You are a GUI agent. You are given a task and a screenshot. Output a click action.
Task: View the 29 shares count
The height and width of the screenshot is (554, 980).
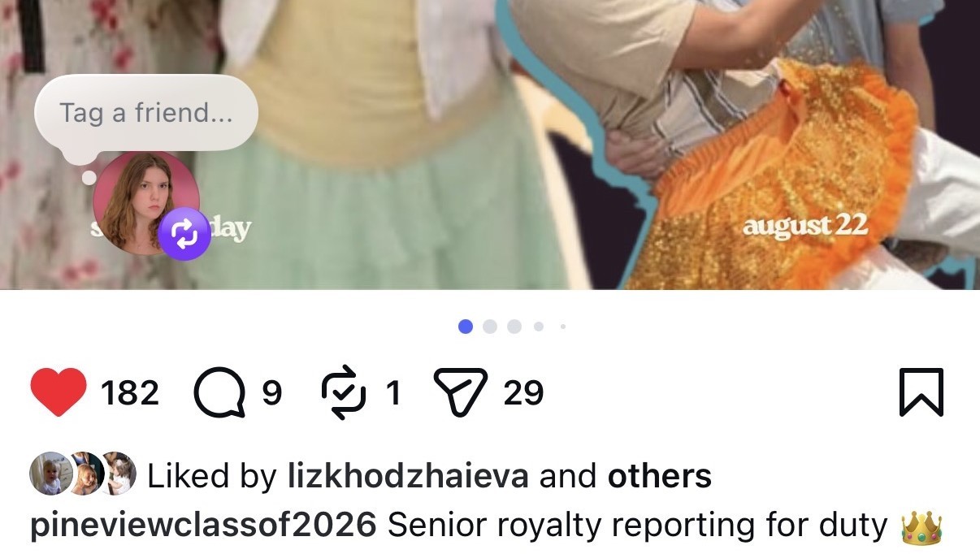pyautogui.click(x=523, y=393)
